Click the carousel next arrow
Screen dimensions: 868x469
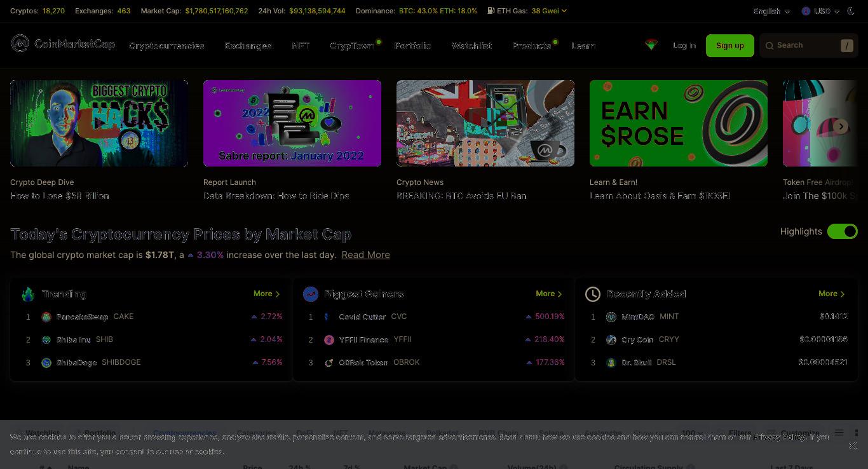pyautogui.click(x=841, y=126)
